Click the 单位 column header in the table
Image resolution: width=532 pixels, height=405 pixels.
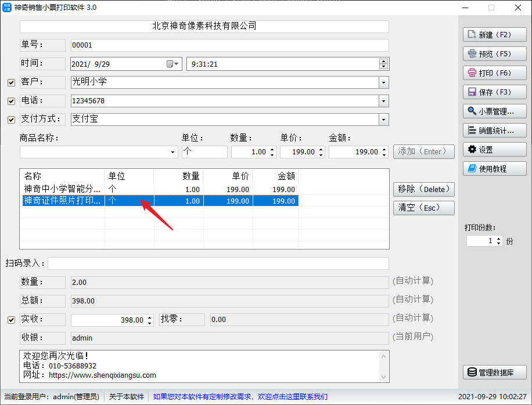130,176
